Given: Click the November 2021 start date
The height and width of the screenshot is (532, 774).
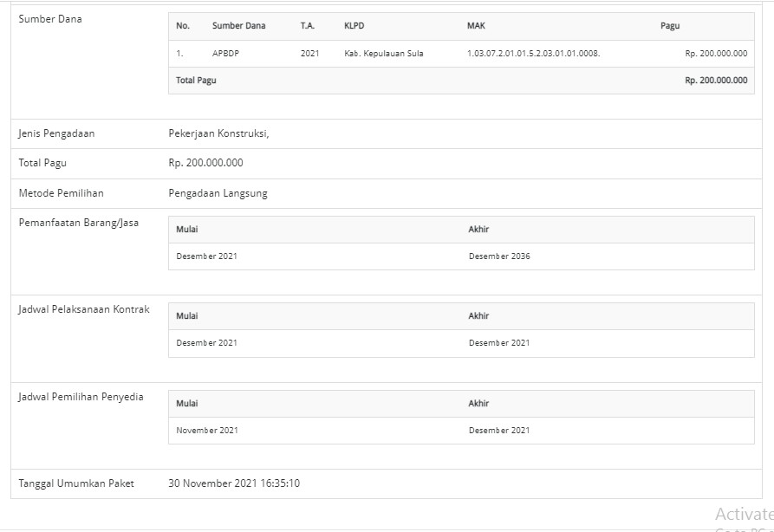Looking at the screenshot, I should 207,431.
